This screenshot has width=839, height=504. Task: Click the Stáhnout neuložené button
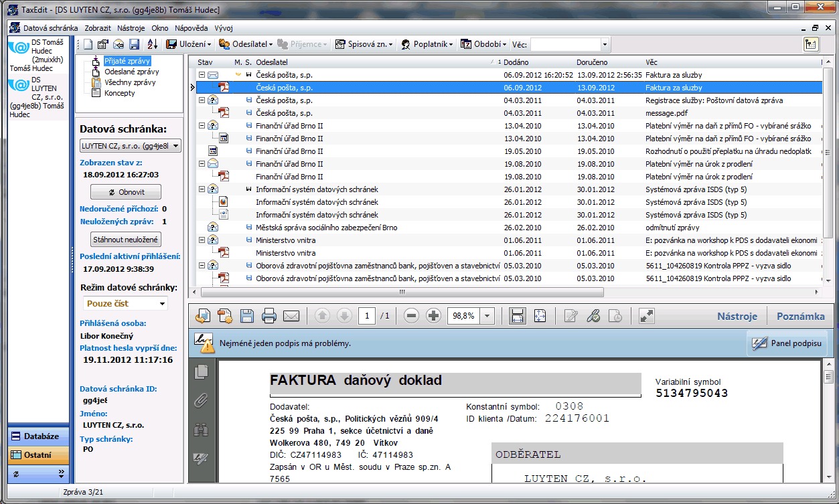pyautogui.click(x=126, y=240)
